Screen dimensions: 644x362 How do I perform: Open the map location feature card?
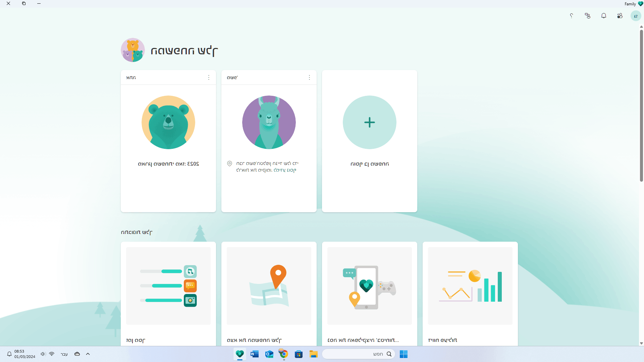point(269,286)
